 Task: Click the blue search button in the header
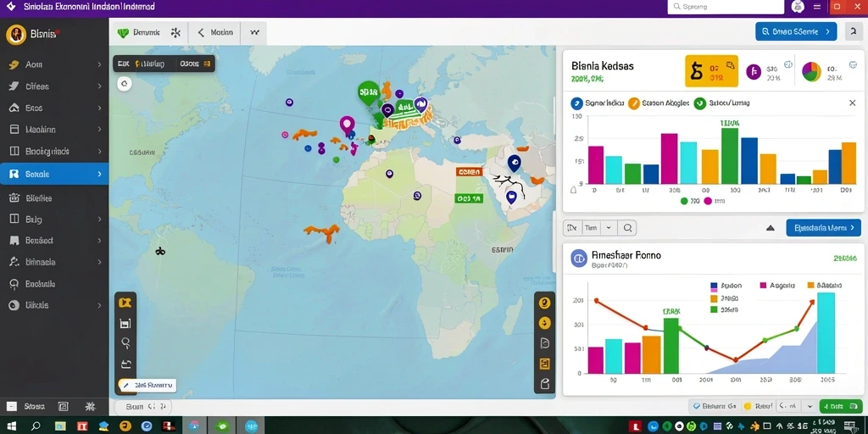pos(795,32)
